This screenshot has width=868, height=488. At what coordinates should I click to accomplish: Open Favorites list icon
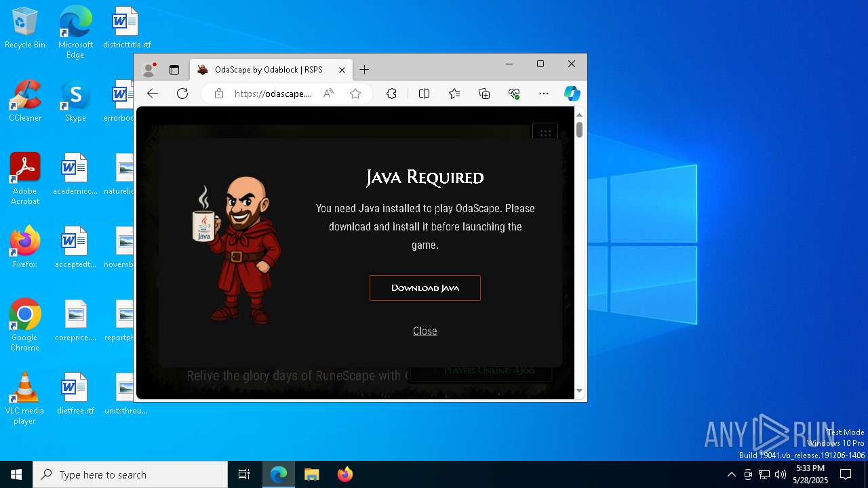(454, 94)
